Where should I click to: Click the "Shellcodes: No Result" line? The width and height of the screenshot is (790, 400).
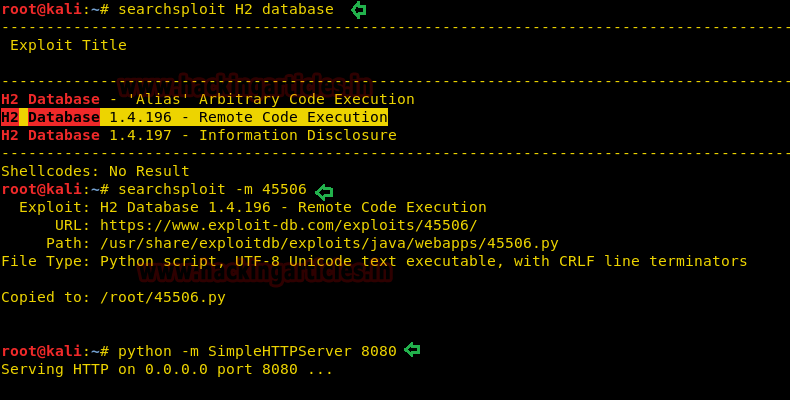coord(95,171)
